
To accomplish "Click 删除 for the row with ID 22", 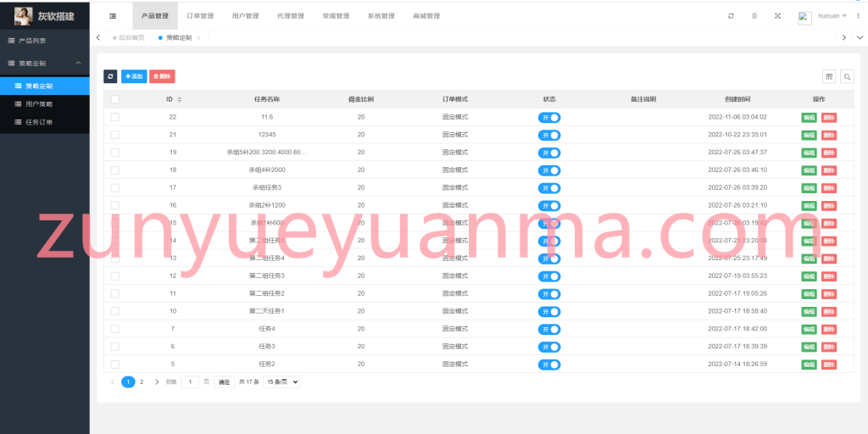I will (x=829, y=117).
